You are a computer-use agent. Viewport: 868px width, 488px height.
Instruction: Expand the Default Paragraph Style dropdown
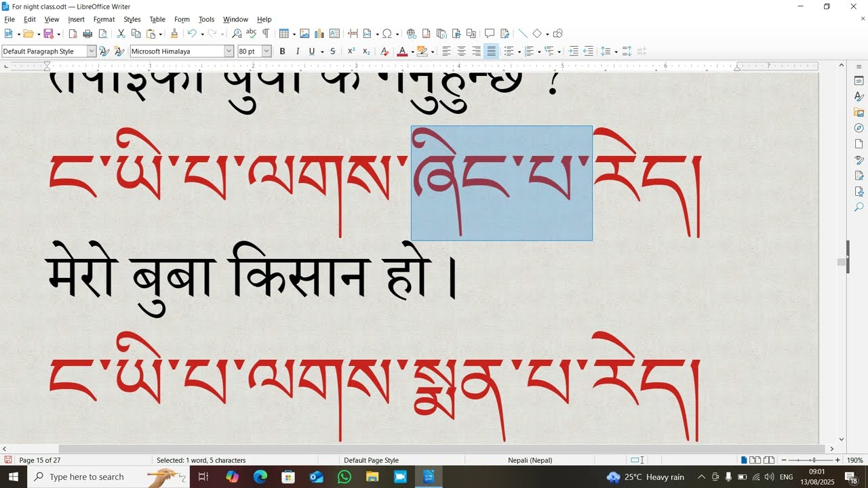pyautogui.click(x=92, y=52)
